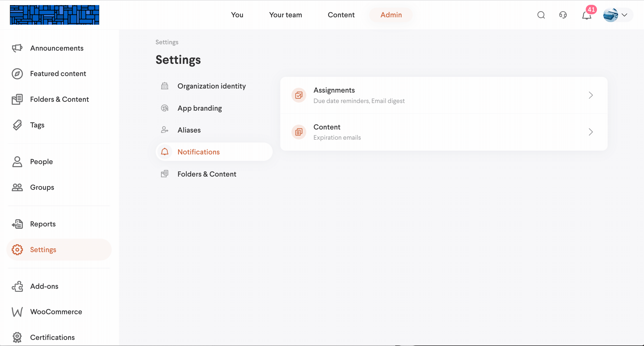Click the headset support icon

tap(563, 15)
